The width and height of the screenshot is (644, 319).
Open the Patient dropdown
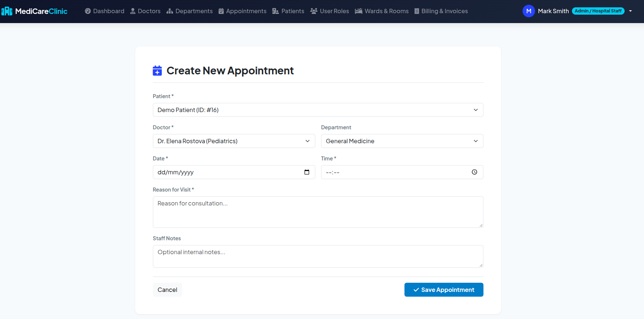point(318,110)
